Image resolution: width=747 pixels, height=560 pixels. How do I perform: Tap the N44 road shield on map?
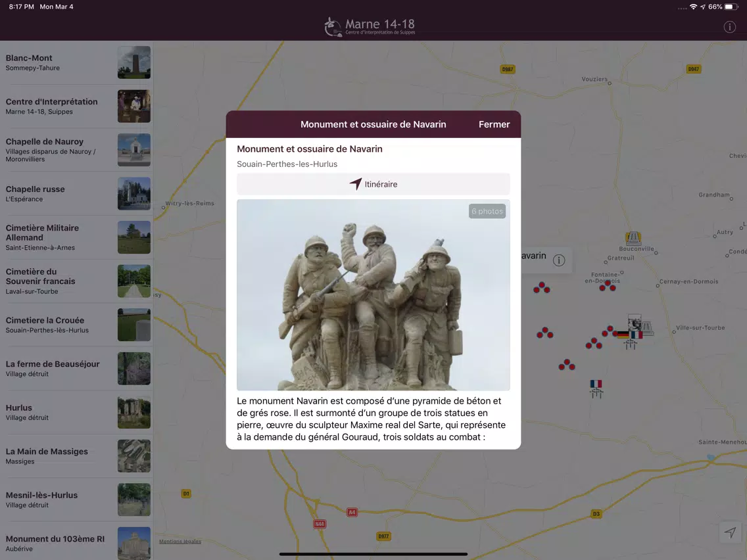click(x=319, y=524)
